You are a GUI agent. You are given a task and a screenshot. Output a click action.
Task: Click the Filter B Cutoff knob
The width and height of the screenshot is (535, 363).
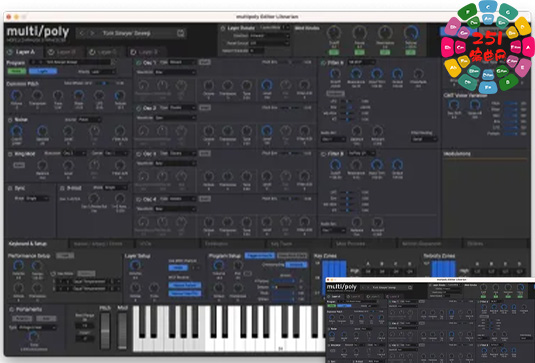[x=335, y=165]
